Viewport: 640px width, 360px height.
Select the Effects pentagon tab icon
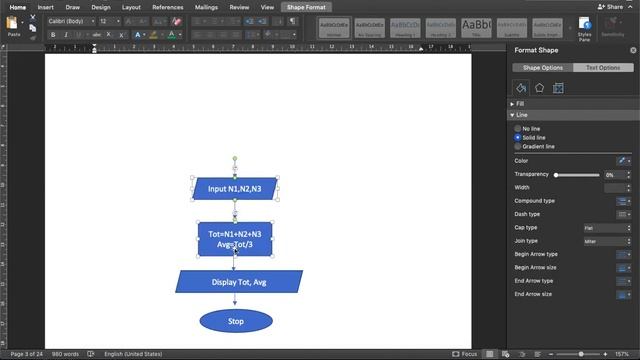click(x=539, y=88)
